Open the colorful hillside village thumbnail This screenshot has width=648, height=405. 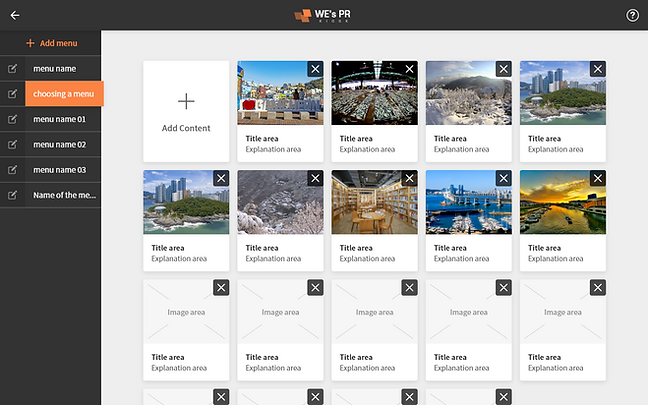coord(280,93)
